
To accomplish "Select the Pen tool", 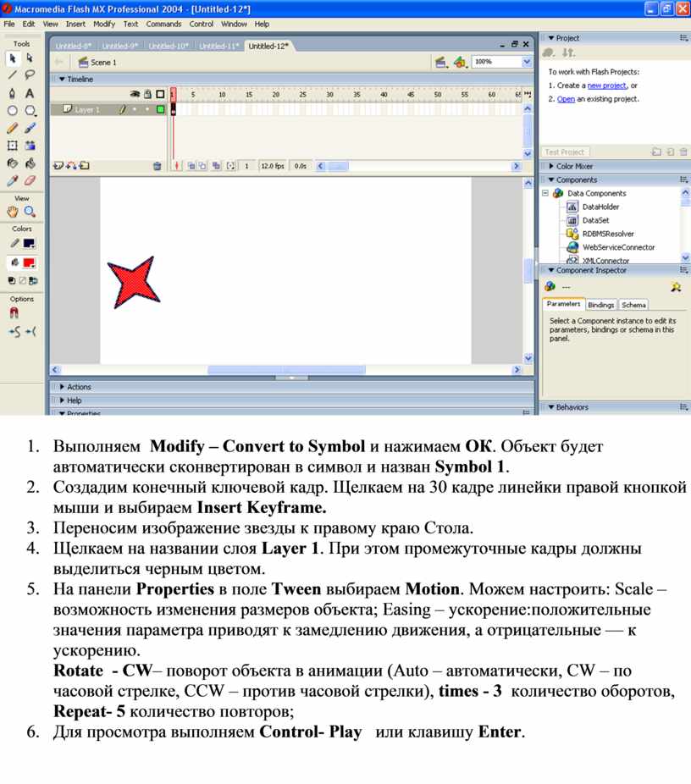I will [x=13, y=93].
